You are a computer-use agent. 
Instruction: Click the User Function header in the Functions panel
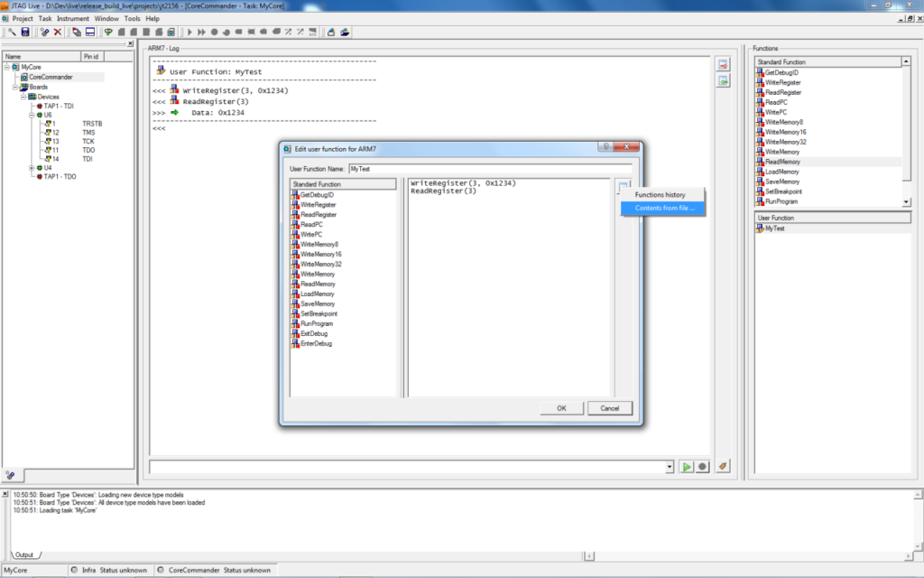pos(833,218)
